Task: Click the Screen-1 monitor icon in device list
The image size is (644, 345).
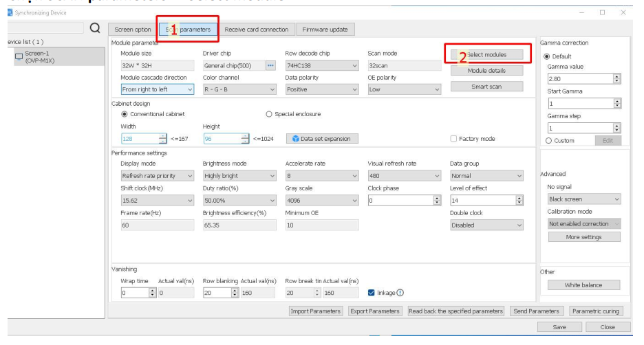Action: click(18, 56)
